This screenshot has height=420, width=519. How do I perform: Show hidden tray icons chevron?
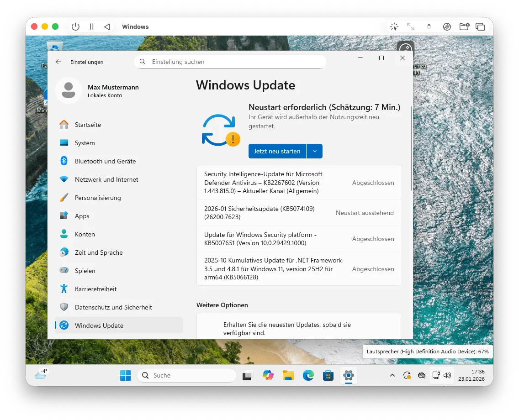tap(392, 375)
